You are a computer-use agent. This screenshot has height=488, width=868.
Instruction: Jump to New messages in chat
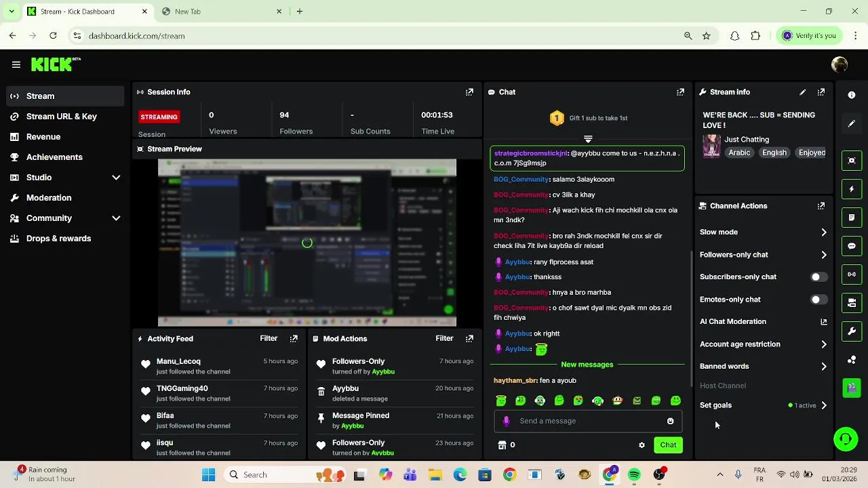(x=587, y=365)
